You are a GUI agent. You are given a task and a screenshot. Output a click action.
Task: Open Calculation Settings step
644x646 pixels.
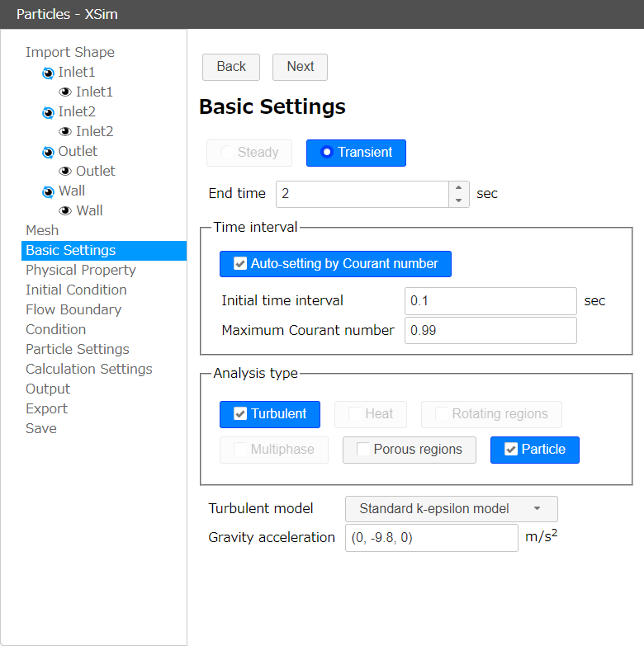[89, 369]
